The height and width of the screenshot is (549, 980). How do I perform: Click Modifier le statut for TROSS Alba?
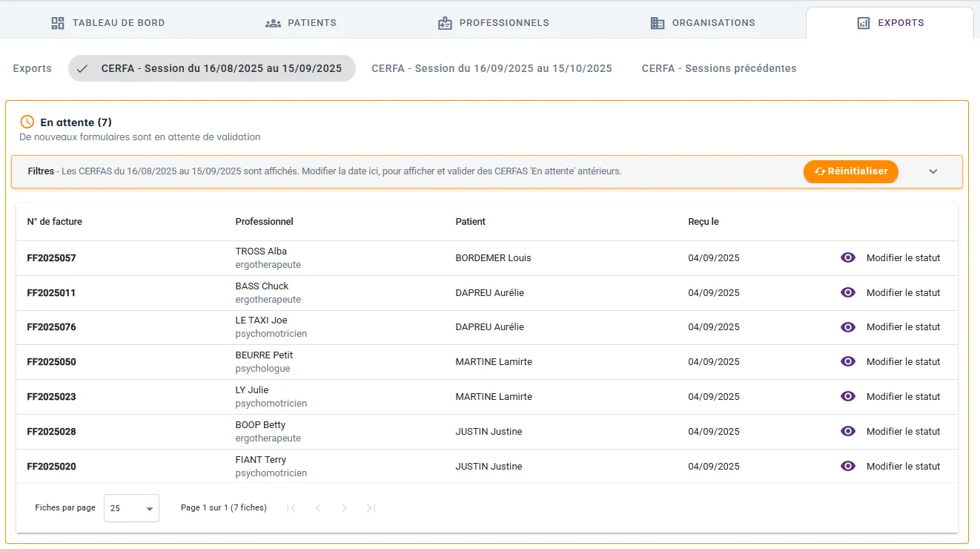click(903, 258)
